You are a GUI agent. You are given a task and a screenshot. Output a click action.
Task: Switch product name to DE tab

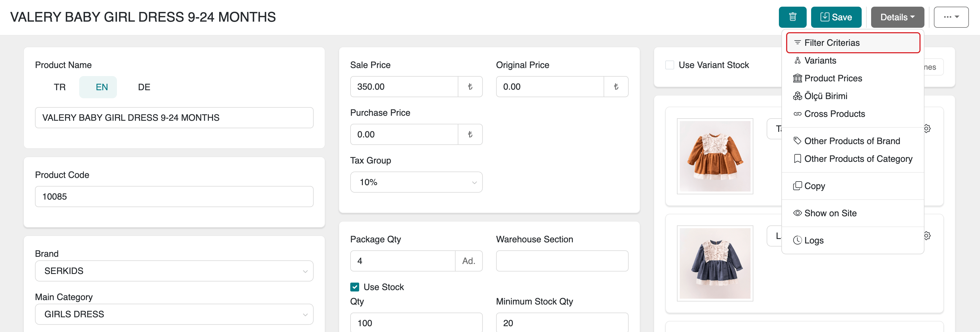[x=144, y=87]
